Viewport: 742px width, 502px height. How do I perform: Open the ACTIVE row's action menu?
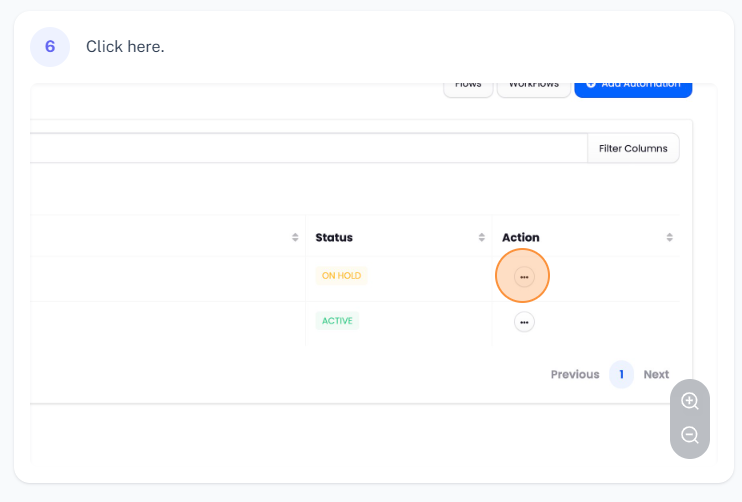click(524, 322)
